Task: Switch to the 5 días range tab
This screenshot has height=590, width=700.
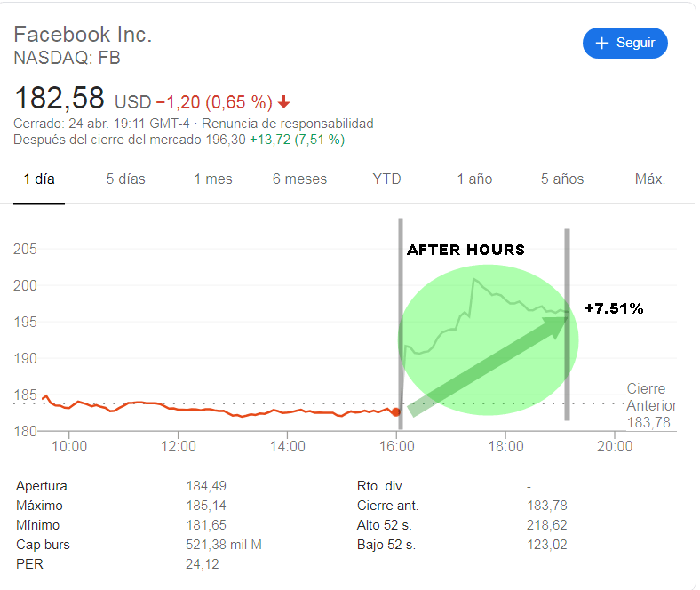Action: (x=125, y=179)
